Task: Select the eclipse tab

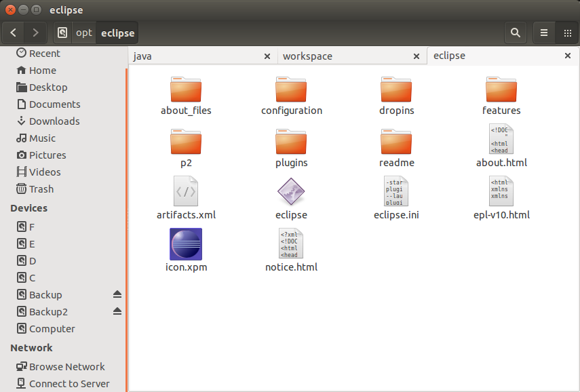Action: point(502,56)
